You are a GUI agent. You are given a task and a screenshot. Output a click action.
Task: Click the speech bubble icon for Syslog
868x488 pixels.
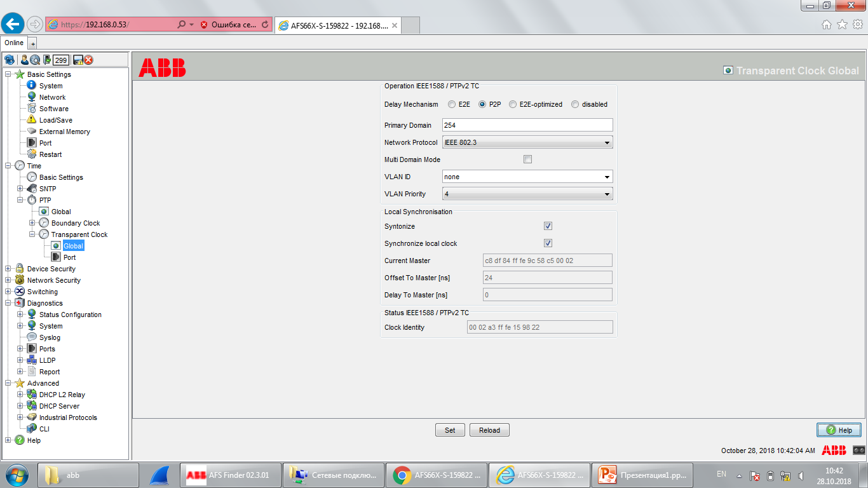(x=31, y=337)
